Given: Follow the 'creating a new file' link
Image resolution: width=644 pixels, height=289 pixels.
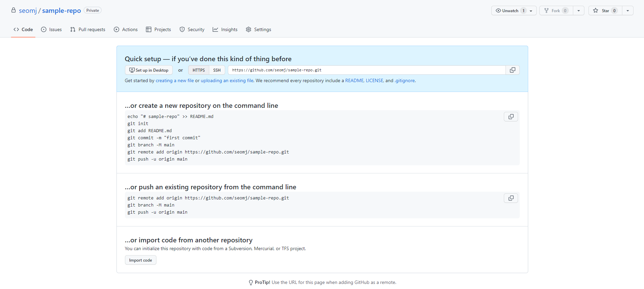Looking at the screenshot, I should tap(175, 80).
